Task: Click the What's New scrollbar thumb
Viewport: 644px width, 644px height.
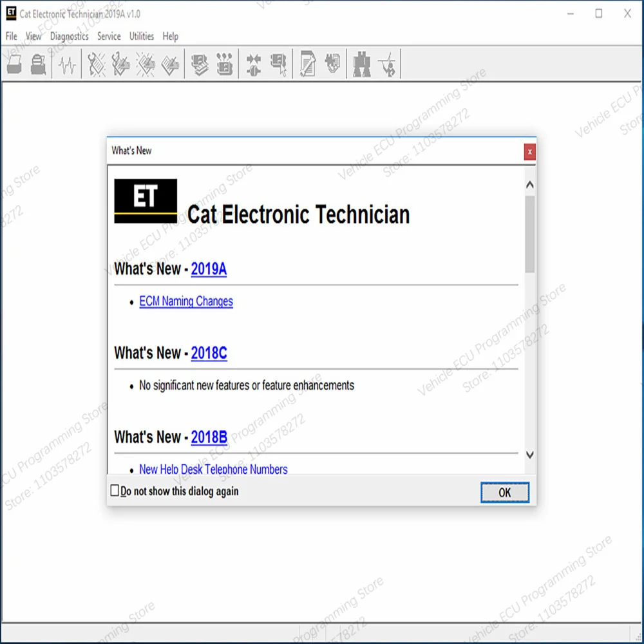Action: (x=530, y=234)
